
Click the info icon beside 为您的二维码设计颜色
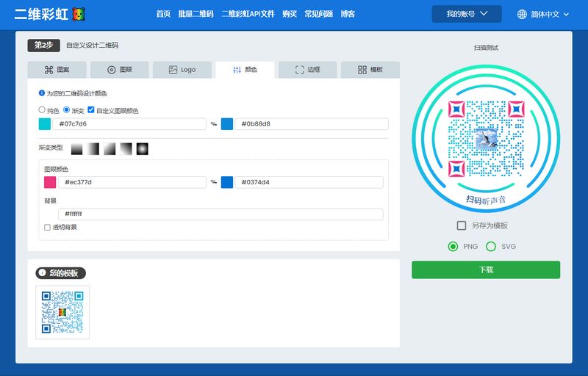click(42, 93)
